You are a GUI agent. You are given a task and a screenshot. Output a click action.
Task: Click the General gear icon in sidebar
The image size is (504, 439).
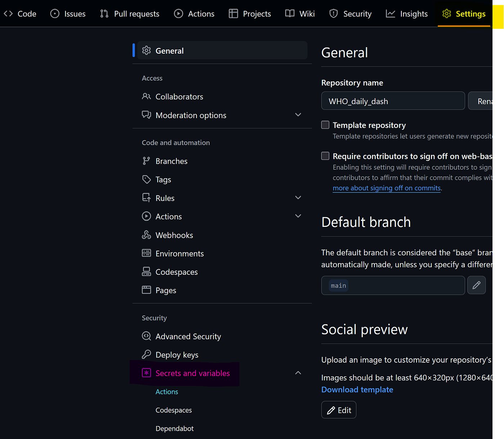click(147, 50)
